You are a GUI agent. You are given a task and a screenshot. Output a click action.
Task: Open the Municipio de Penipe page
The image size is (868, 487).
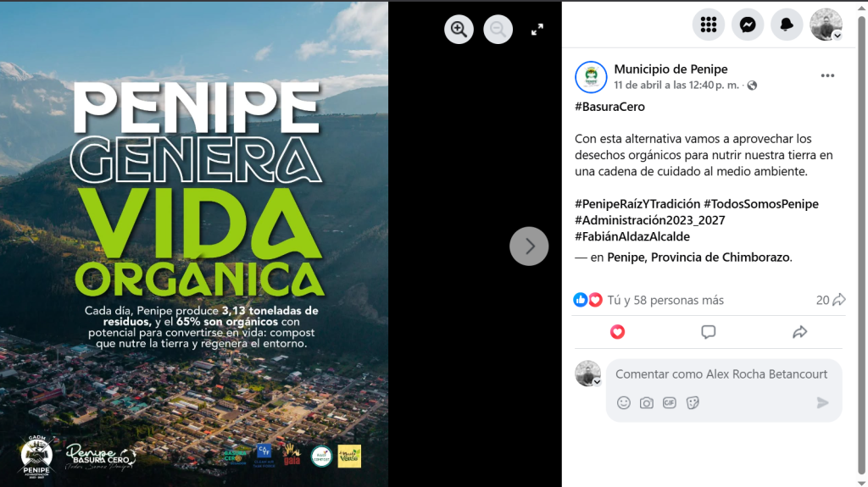pos(670,69)
